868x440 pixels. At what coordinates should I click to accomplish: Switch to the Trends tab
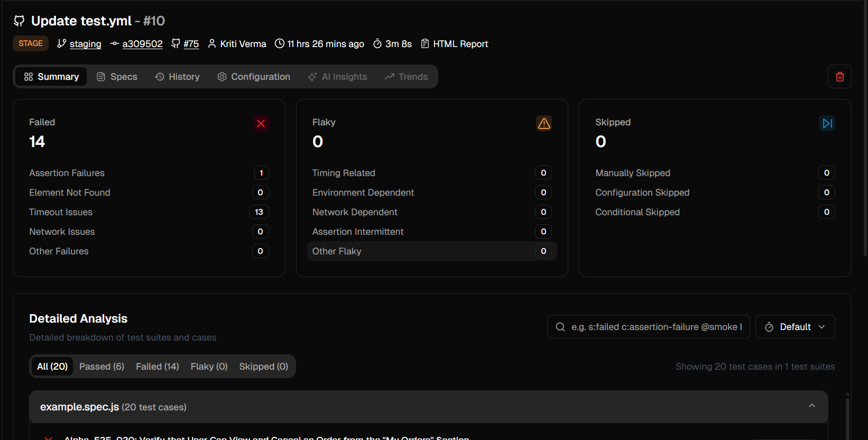pos(406,77)
